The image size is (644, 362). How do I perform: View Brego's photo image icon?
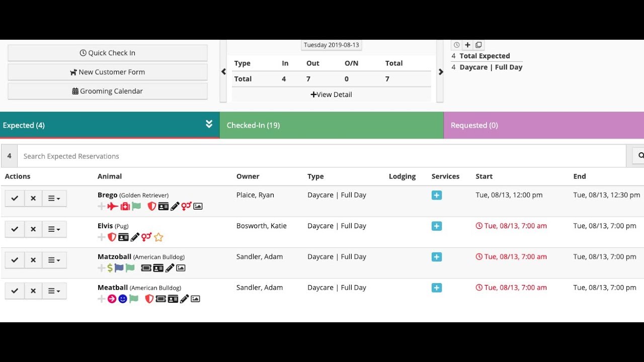point(198,206)
